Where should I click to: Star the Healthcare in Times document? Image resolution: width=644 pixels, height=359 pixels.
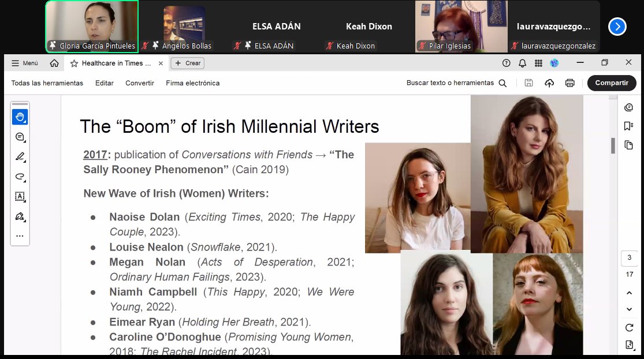[x=74, y=63]
